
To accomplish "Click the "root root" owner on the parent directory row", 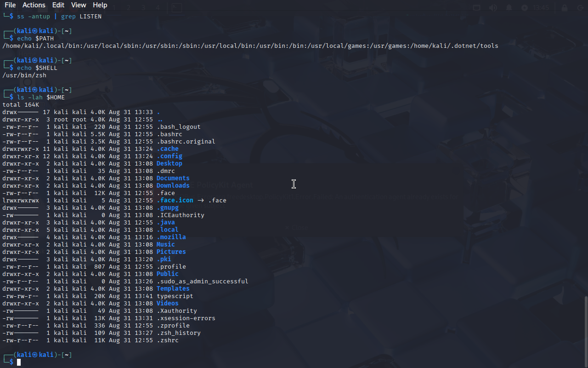I will [70, 120].
